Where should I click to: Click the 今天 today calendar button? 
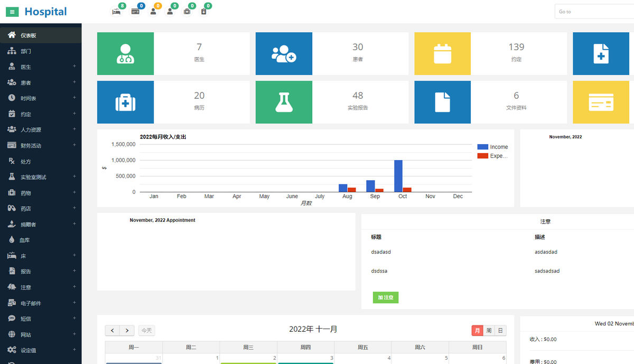coord(146,330)
